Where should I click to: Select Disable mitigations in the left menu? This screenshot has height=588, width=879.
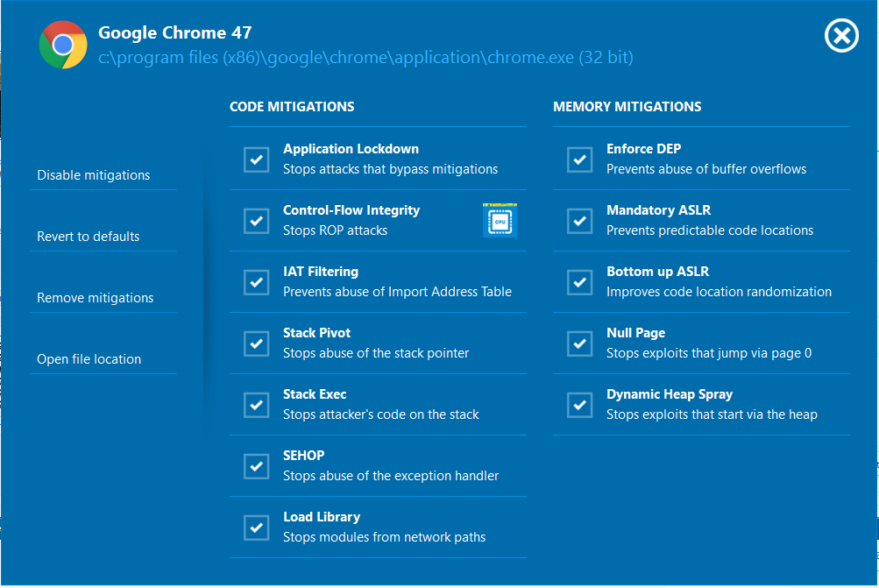point(94,175)
